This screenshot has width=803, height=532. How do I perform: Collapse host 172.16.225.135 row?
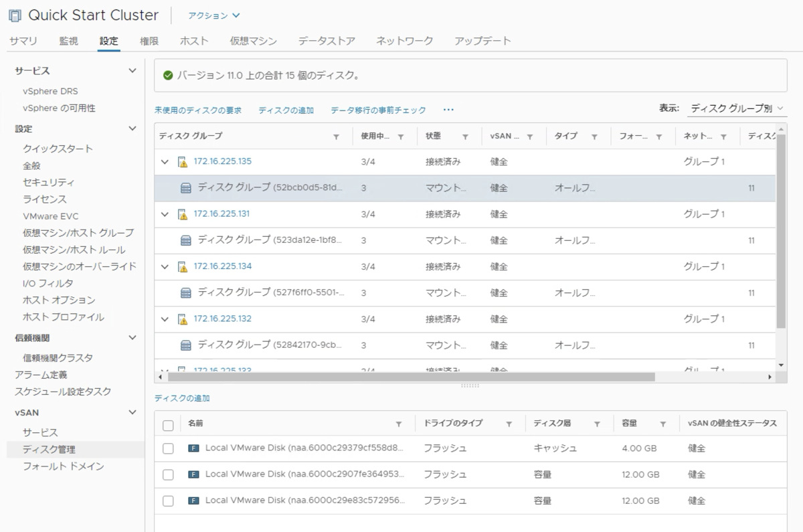click(165, 162)
